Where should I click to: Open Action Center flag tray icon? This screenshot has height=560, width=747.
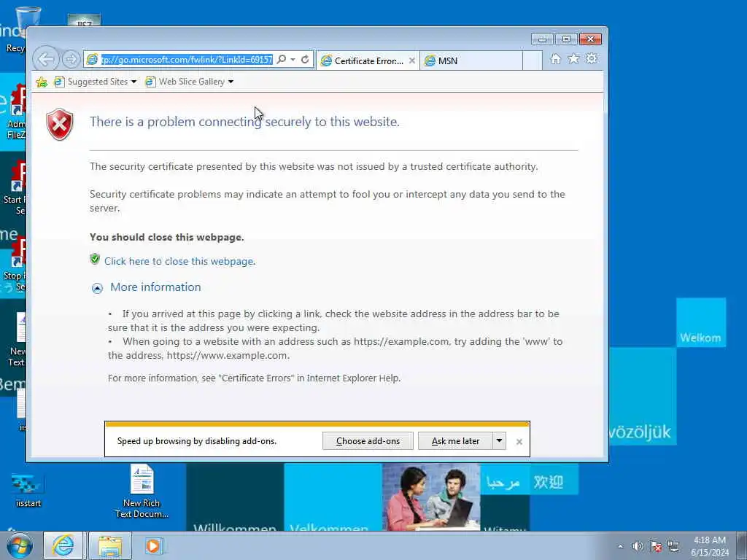[656, 546]
